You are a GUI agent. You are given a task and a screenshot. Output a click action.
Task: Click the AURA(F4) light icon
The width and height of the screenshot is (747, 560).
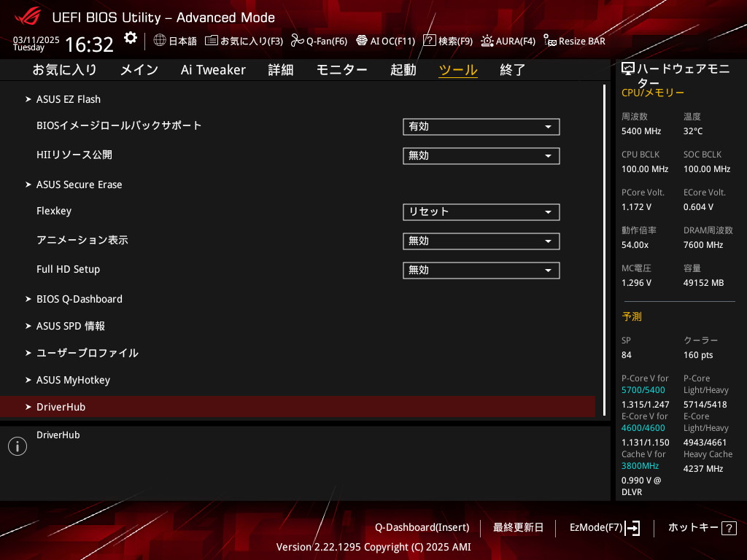[x=487, y=41]
